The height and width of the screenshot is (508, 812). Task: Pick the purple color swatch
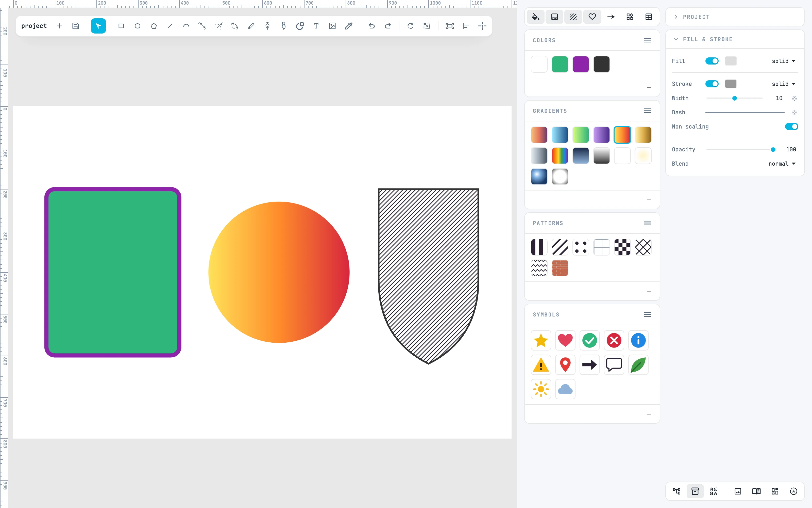(x=581, y=64)
